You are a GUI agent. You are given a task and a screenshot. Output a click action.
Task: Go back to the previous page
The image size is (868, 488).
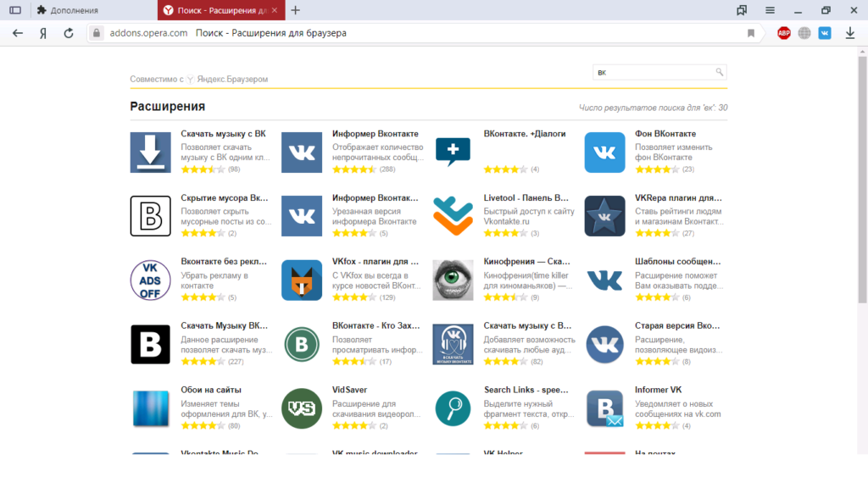tap(18, 33)
